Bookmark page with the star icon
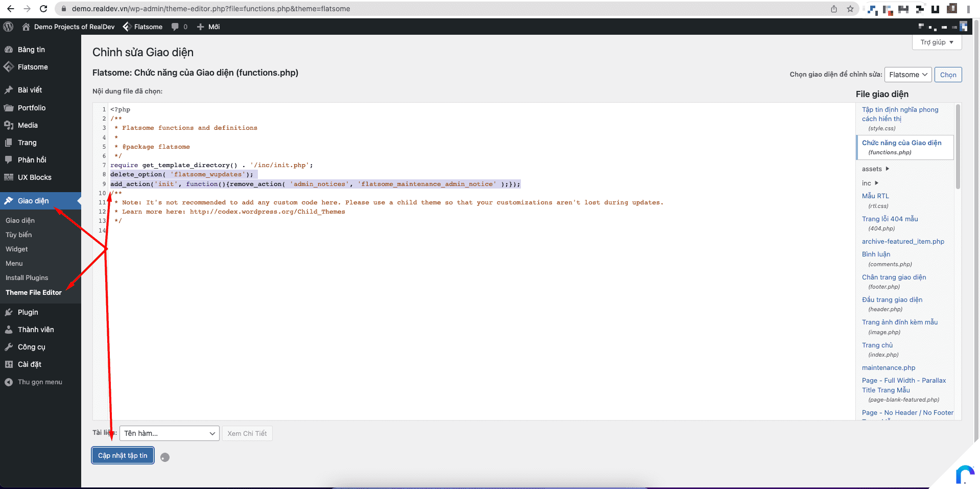This screenshot has height=489, width=980. (x=850, y=9)
